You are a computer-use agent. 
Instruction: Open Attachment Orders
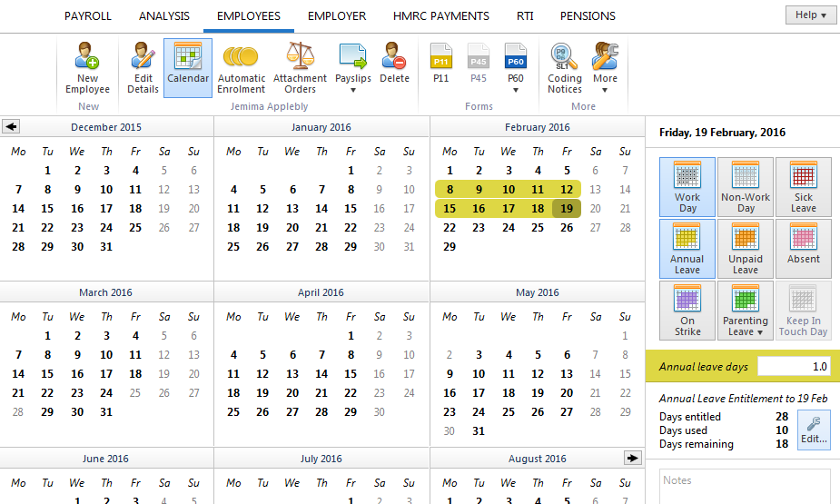tap(300, 68)
